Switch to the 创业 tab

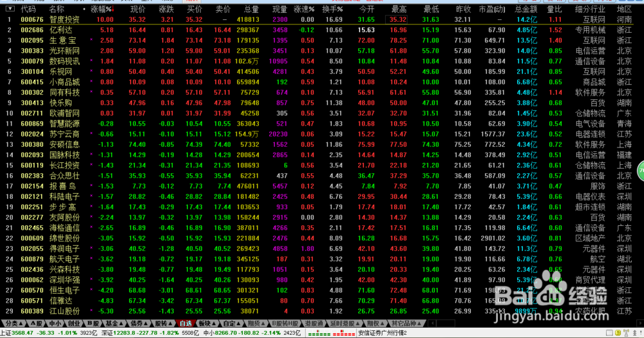73,324
